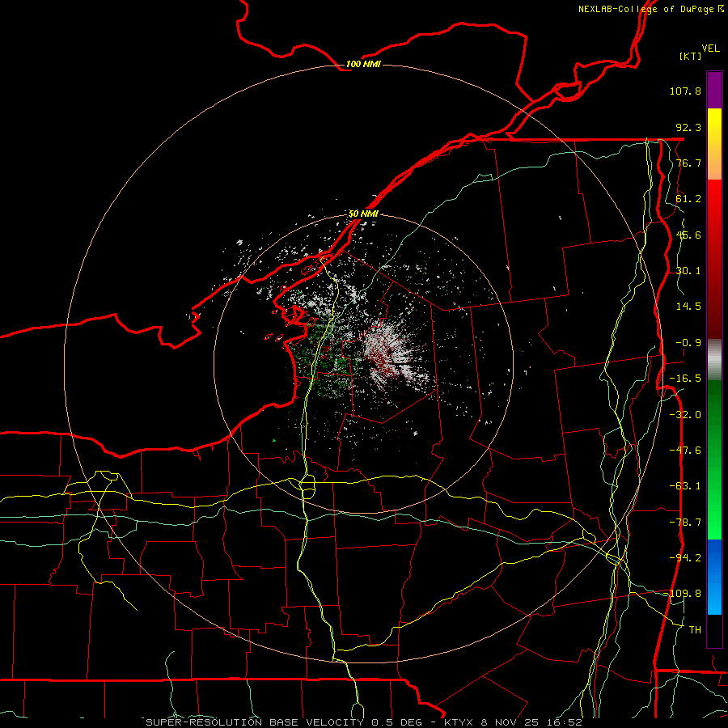Click the red segment of the velocity color bar

pyautogui.click(x=714, y=259)
